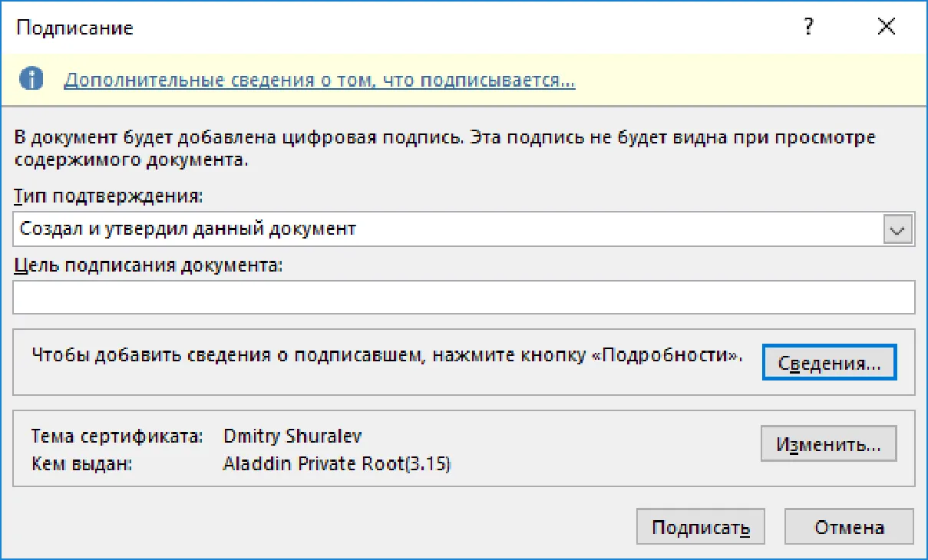Close the Подписание dialog

(886, 28)
